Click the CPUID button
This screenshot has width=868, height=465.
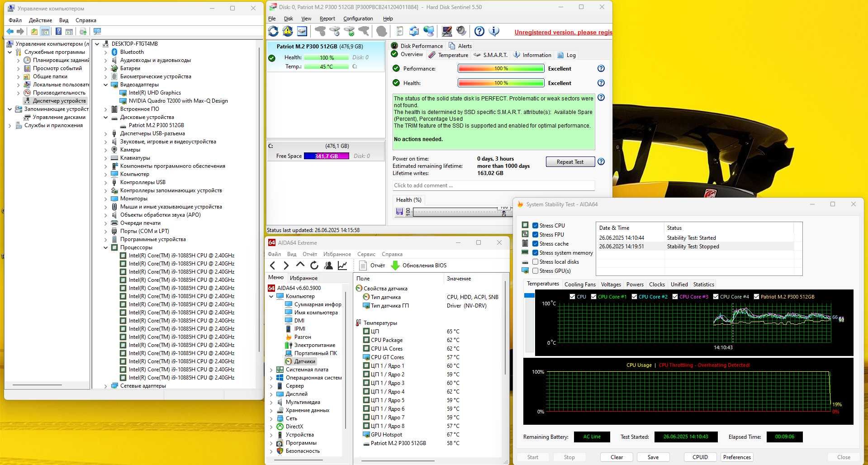point(700,457)
